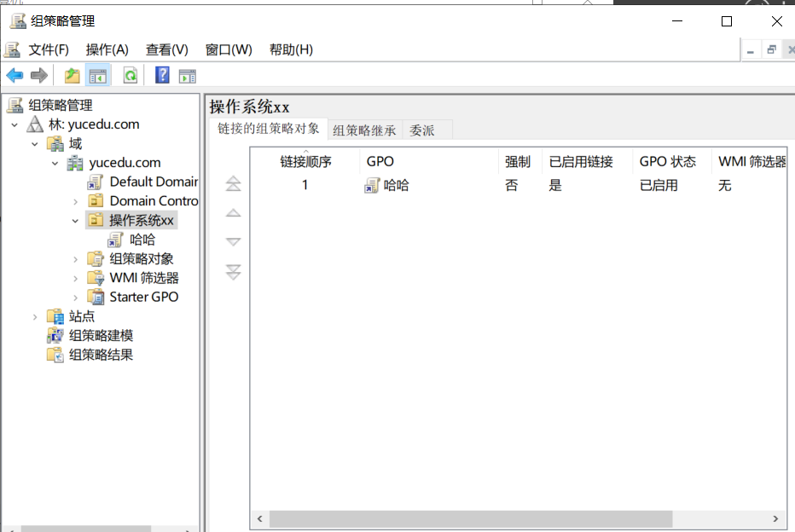Click the yucedu.com domain icon

pos(75,163)
